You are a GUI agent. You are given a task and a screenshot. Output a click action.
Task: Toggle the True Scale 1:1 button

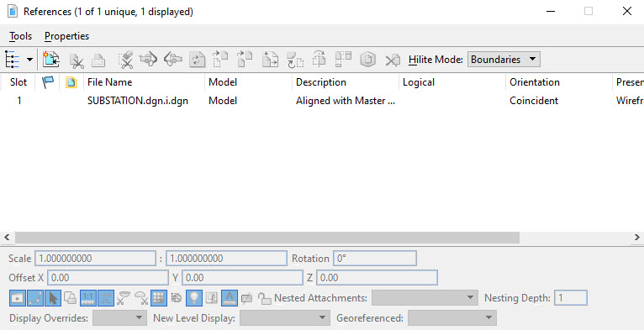(88, 298)
